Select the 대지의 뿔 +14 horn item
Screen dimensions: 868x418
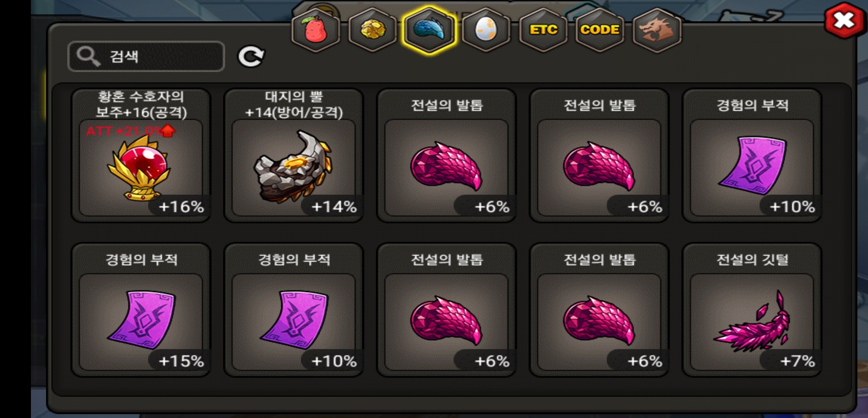(294, 156)
